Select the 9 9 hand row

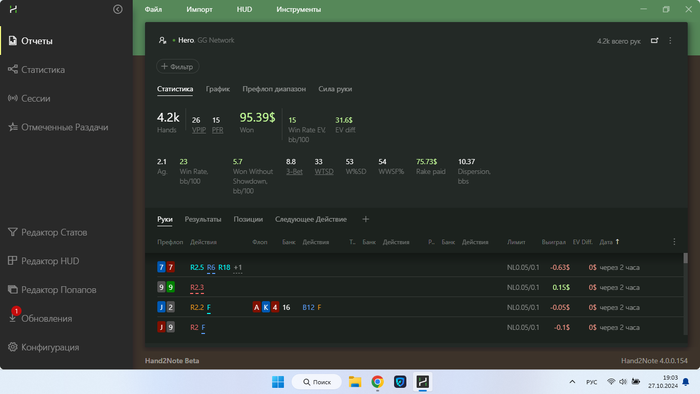pos(414,287)
